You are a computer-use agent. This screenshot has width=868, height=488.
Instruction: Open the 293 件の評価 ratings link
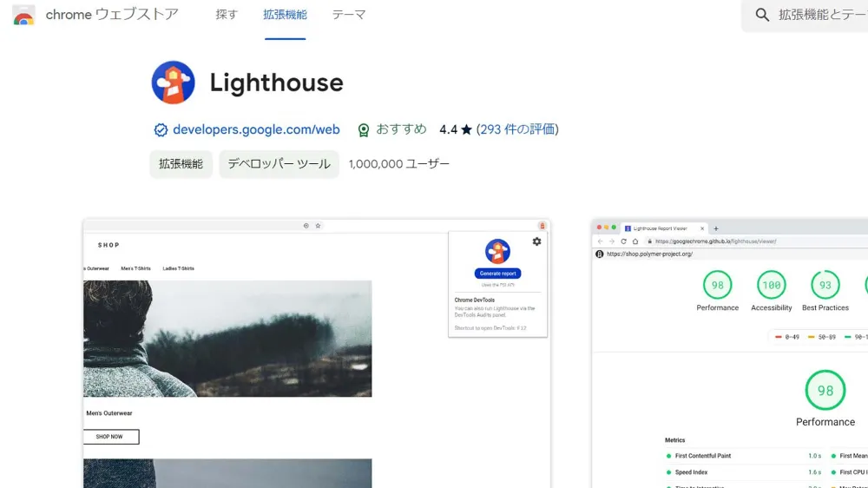click(x=517, y=129)
